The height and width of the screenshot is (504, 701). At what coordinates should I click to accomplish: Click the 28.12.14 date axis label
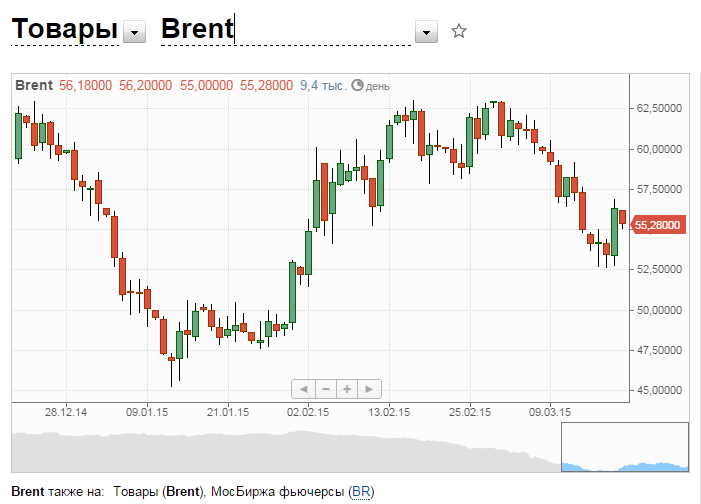click(66, 412)
